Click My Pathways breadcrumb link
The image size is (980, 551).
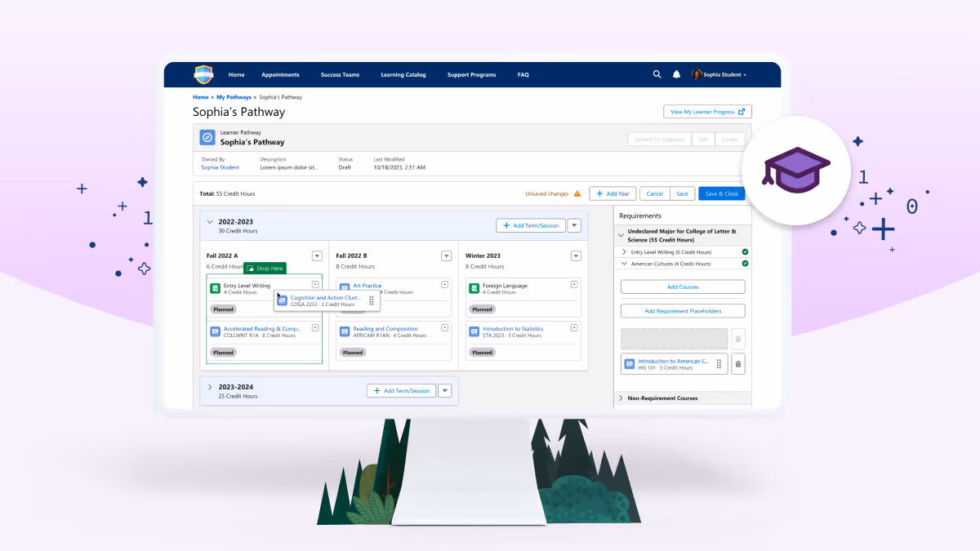(234, 97)
